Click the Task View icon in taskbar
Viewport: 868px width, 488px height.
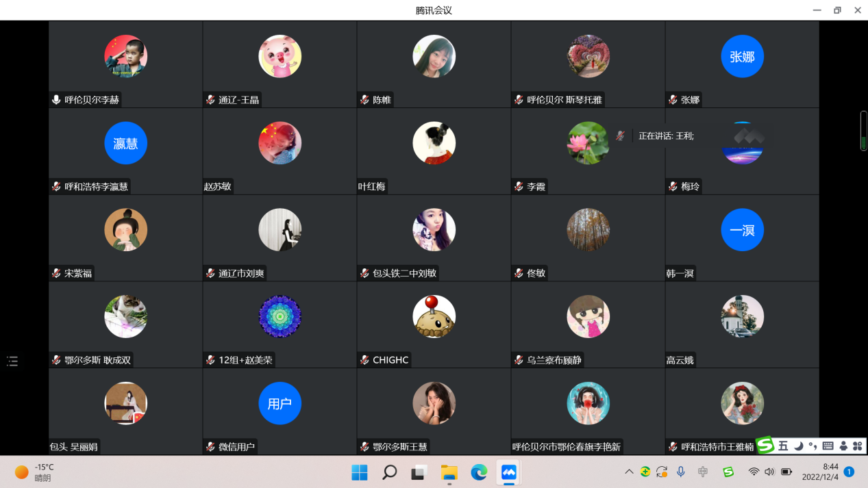coord(419,472)
